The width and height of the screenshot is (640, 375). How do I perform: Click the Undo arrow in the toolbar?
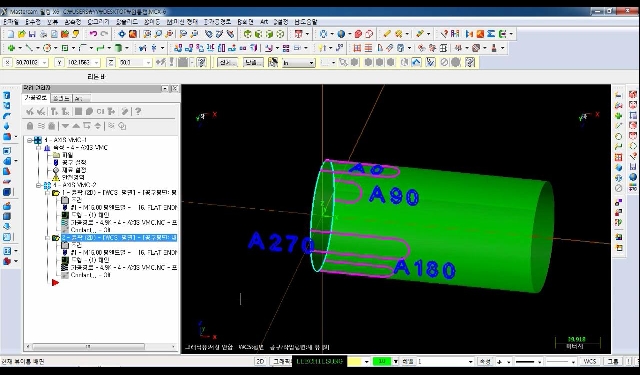point(93,34)
